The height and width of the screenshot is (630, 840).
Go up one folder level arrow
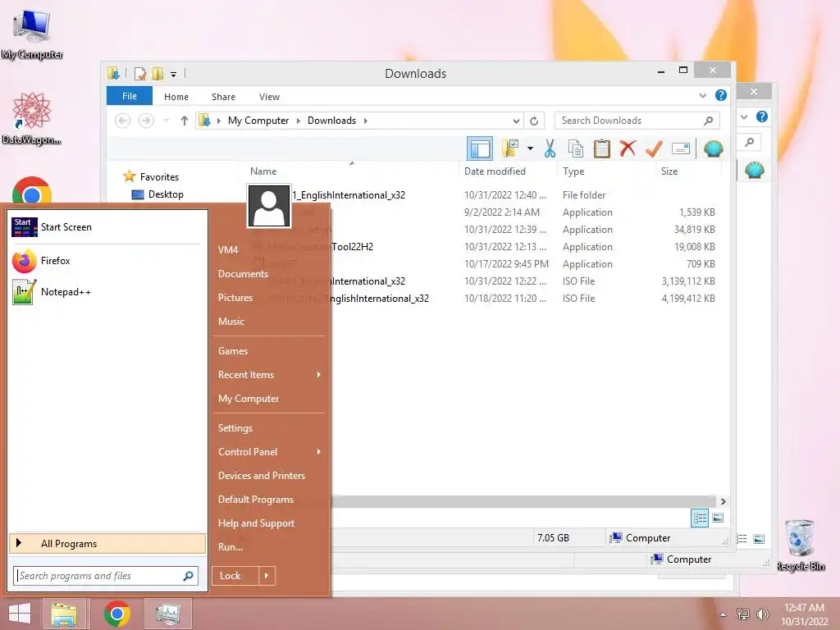(x=185, y=121)
